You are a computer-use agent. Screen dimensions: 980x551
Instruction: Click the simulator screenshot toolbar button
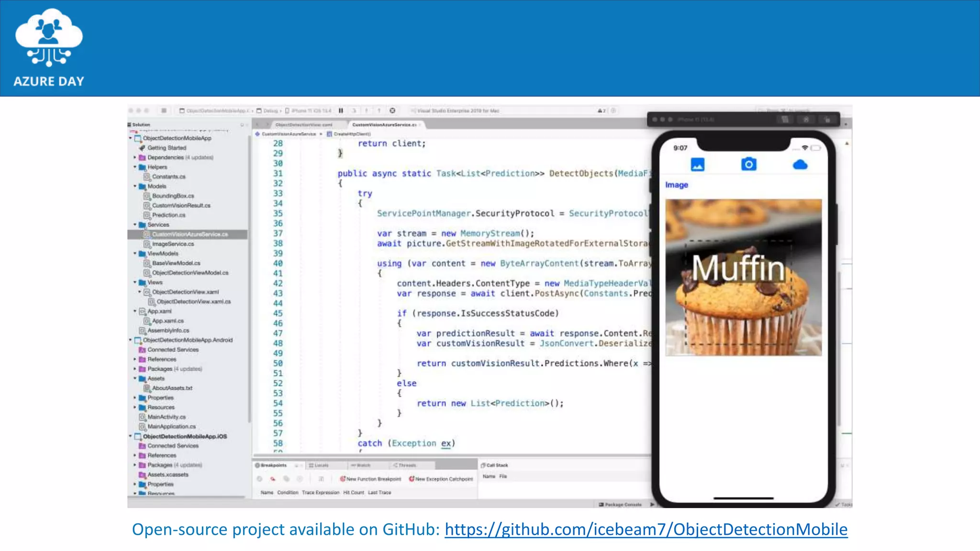(x=785, y=120)
